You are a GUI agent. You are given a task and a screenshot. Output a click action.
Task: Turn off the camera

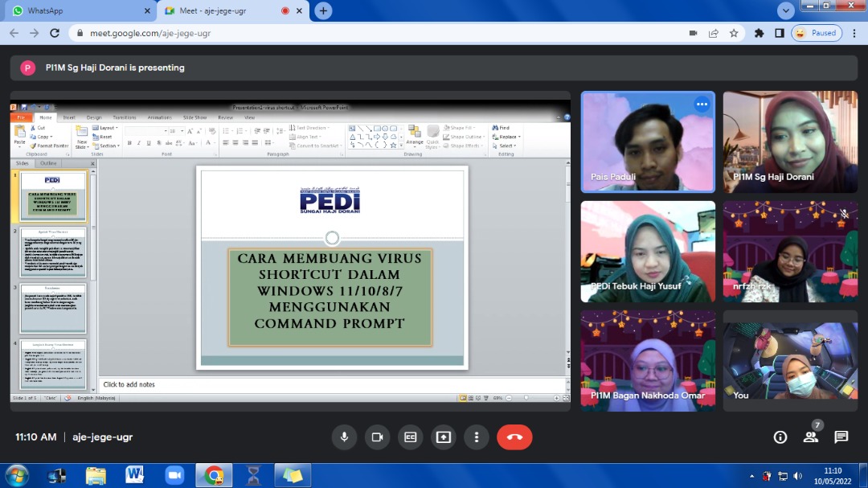[x=377, y=437]
